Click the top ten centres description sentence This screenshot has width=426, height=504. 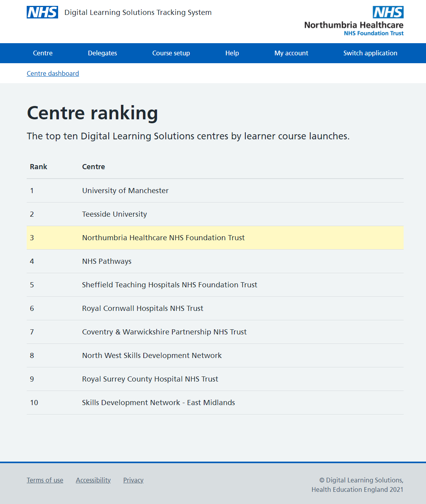[x=188, y=136]
